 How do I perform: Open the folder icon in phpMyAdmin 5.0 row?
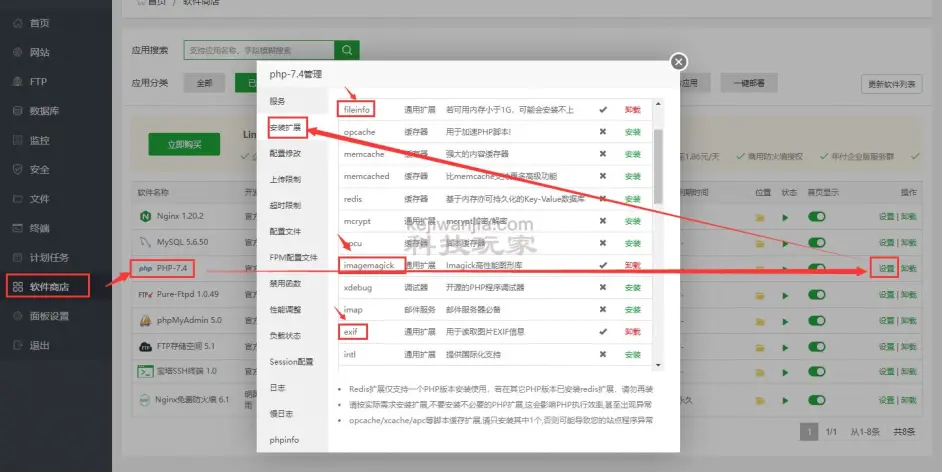pos(760,321)
